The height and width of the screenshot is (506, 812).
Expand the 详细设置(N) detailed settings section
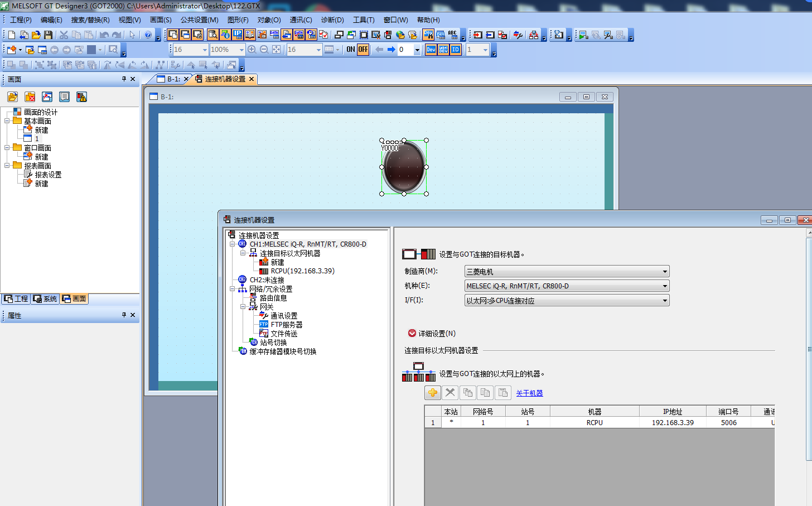[412, 333]
